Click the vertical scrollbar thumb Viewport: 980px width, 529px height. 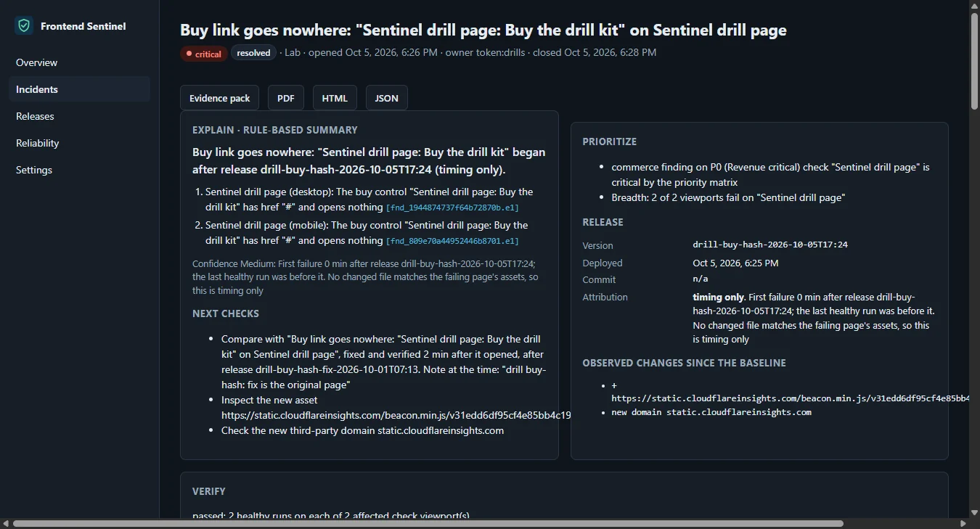click(x=973, y=61)
